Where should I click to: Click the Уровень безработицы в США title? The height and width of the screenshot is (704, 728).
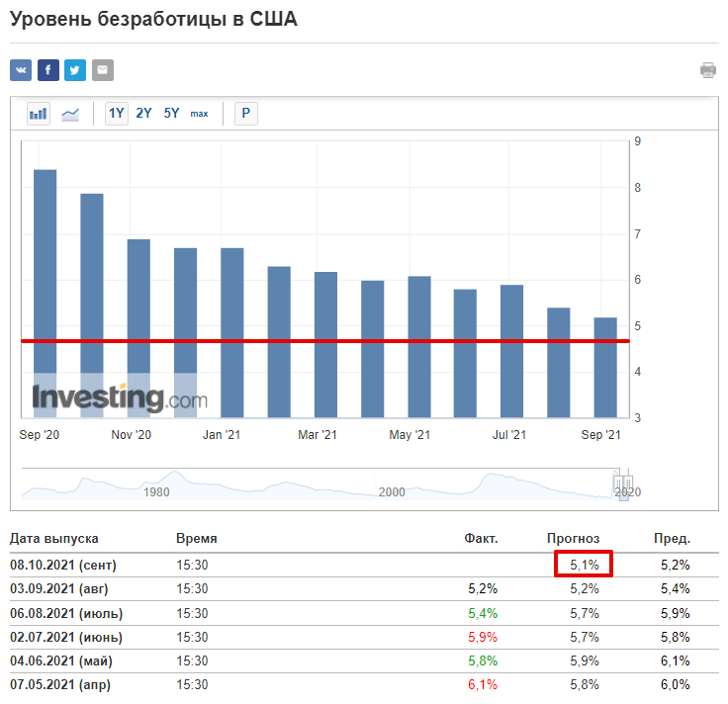153,20
